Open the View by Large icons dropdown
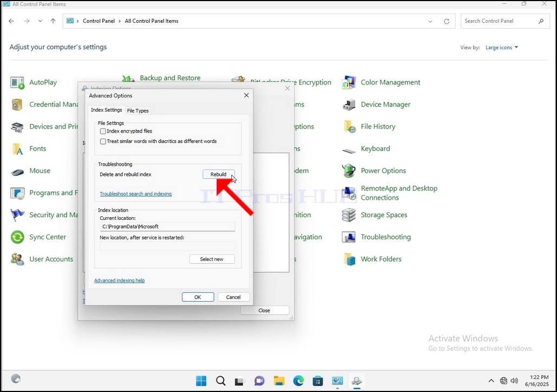The height and width of the screenshot is (392, 557). click(502, 48)
